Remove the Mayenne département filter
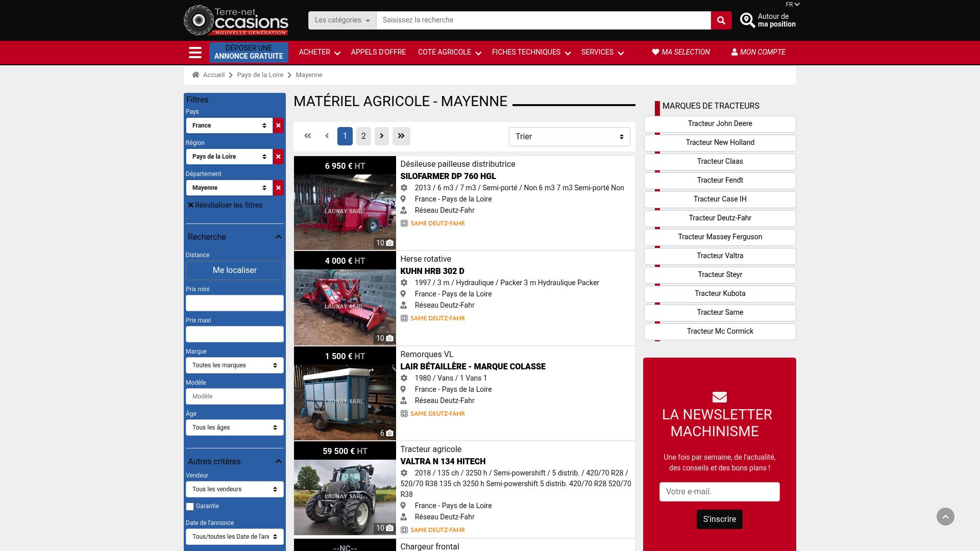Screen dimensions: 980x551 click(x=278, y=188)
